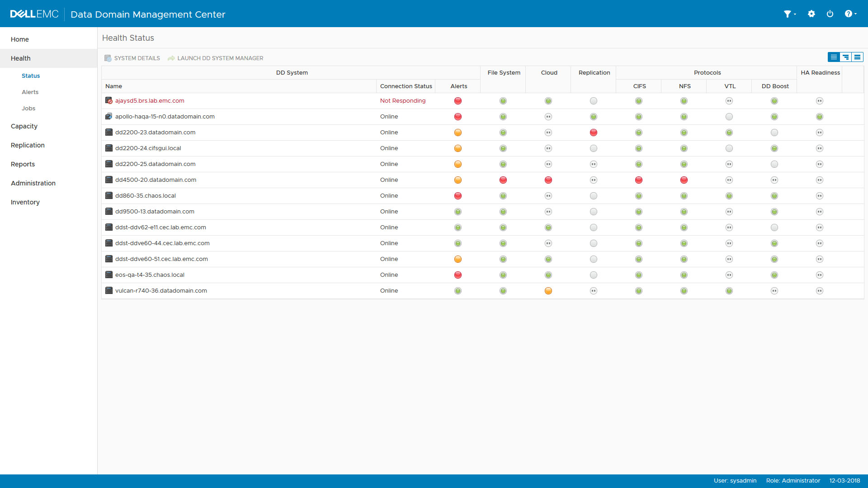The image size is (868, 488).
Task: Sort by the Connection Status column header
Action: pos(406,86)
